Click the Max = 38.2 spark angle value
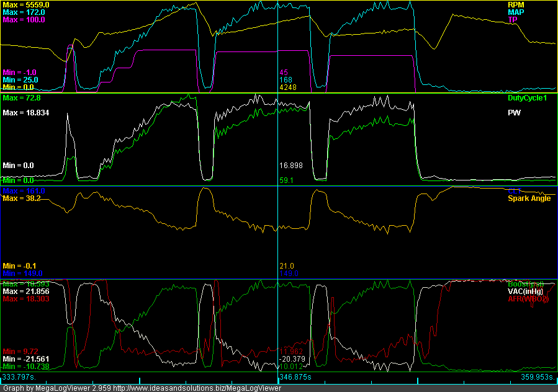 point(22,198)
